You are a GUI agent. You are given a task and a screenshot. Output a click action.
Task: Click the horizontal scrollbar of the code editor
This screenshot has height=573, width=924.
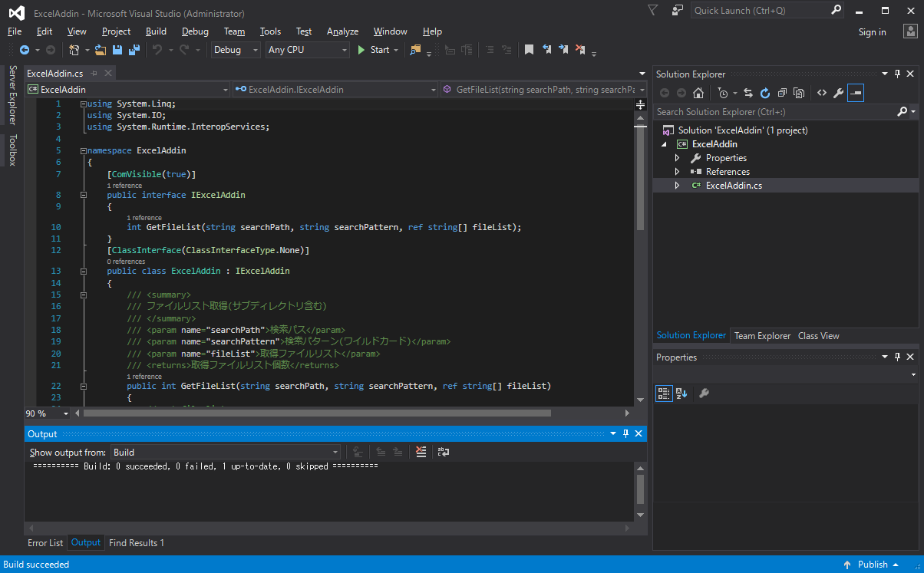click(317, 413)
